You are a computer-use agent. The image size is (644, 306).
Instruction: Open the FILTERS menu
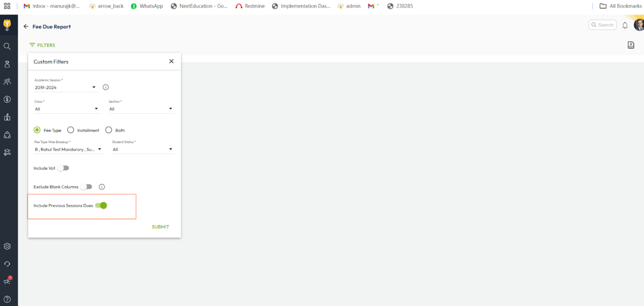coord(42,45)
